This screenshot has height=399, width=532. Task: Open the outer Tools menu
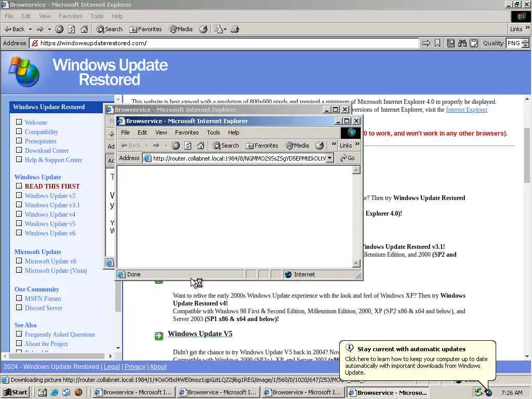pos(97,16)
